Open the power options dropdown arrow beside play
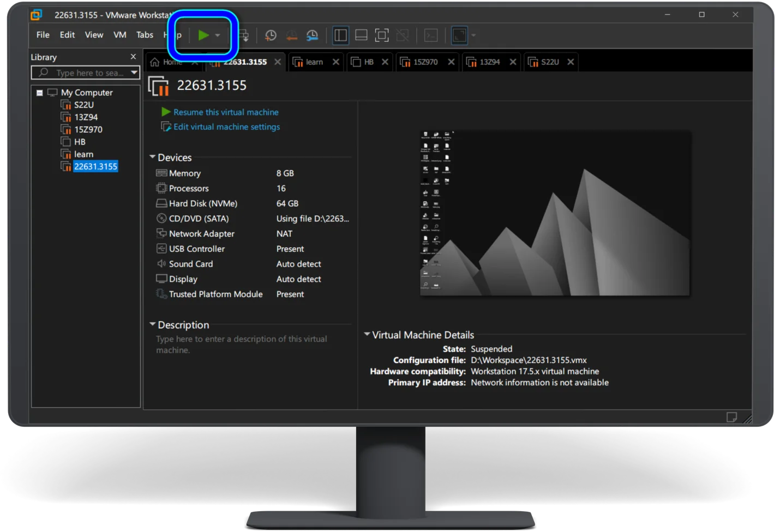Viewport: 780px width, 532px height. [x=218, y=35]
